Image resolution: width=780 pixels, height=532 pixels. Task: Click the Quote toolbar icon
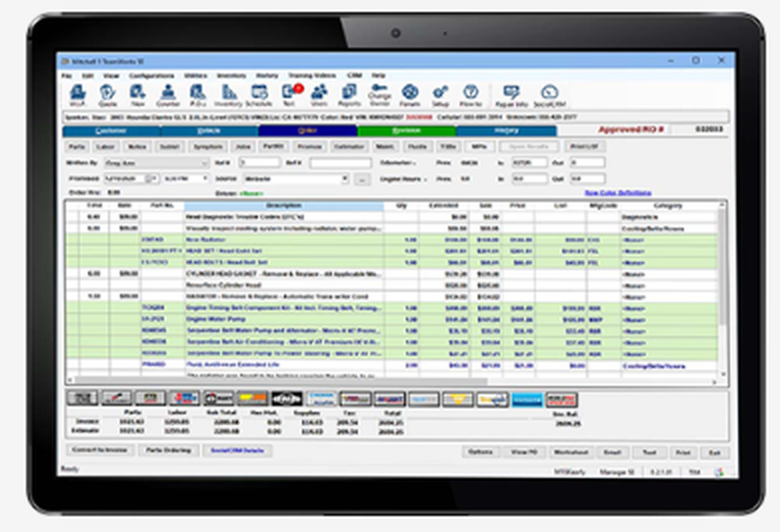pyautogui.click(x=108, y=95)
